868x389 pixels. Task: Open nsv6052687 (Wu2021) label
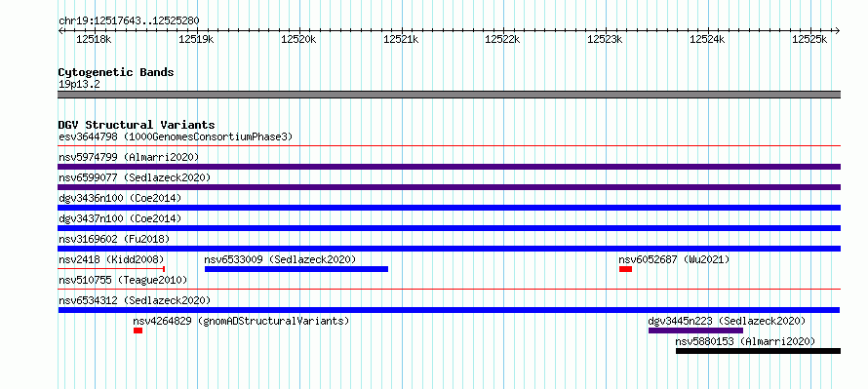click(674, 259)
